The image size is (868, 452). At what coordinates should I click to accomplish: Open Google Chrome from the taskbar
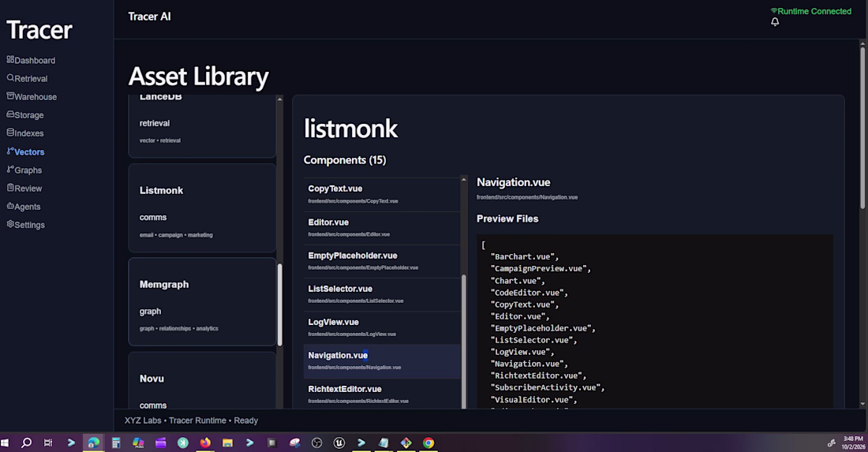(428, 443)
